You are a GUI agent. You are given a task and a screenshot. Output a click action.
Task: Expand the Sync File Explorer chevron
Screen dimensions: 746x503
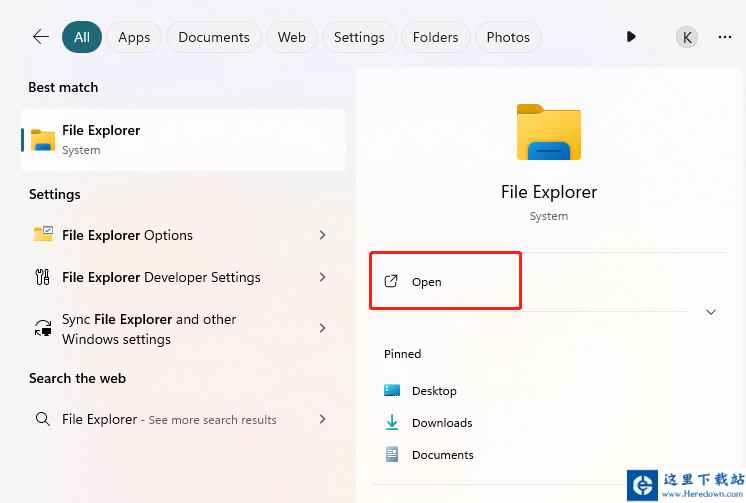point(323,328)
